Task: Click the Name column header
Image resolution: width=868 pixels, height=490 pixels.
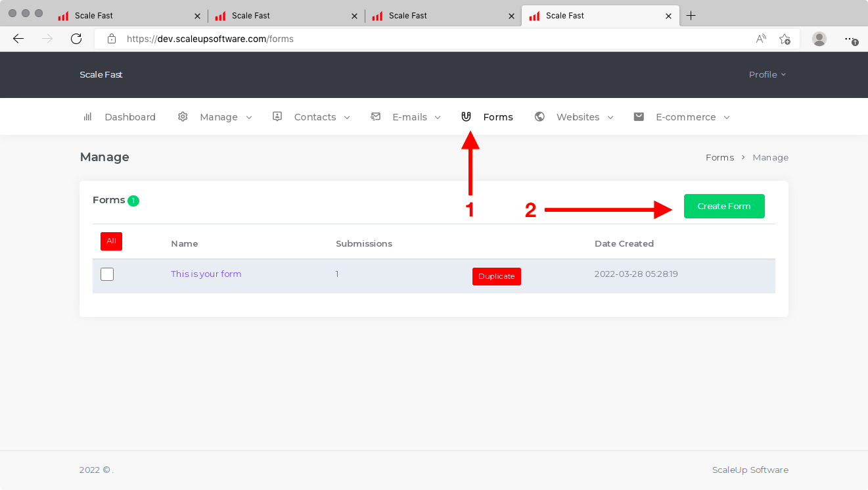Action: tap(185, 243)
